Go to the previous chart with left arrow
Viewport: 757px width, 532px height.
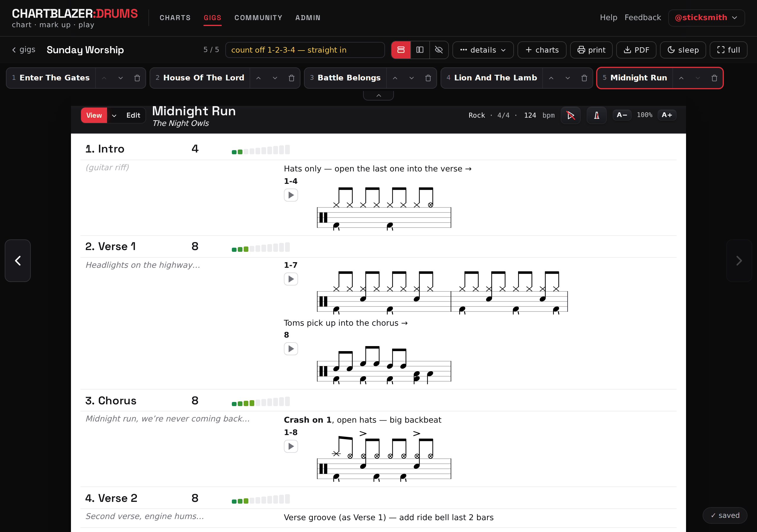coord(18,261)
